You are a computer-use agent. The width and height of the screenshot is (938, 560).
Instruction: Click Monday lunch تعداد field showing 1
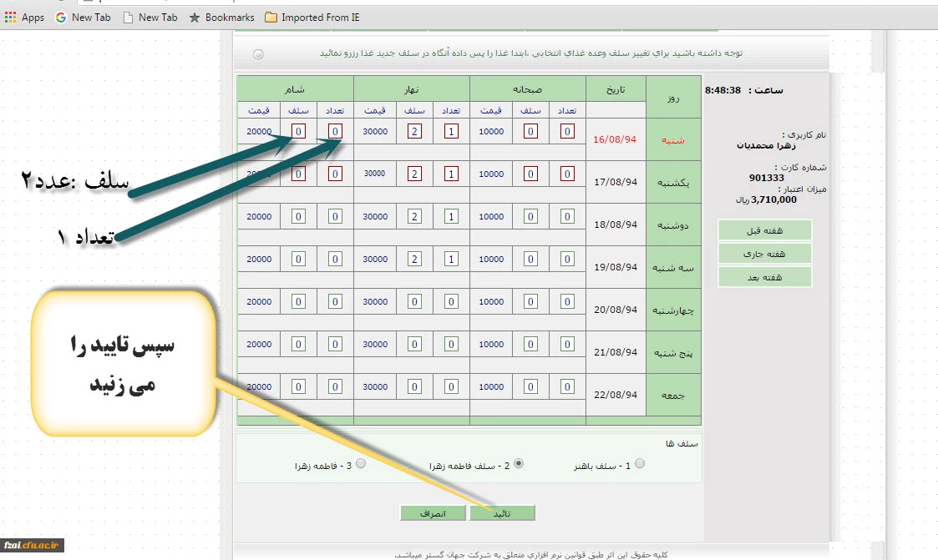click(x=451, y=217)
